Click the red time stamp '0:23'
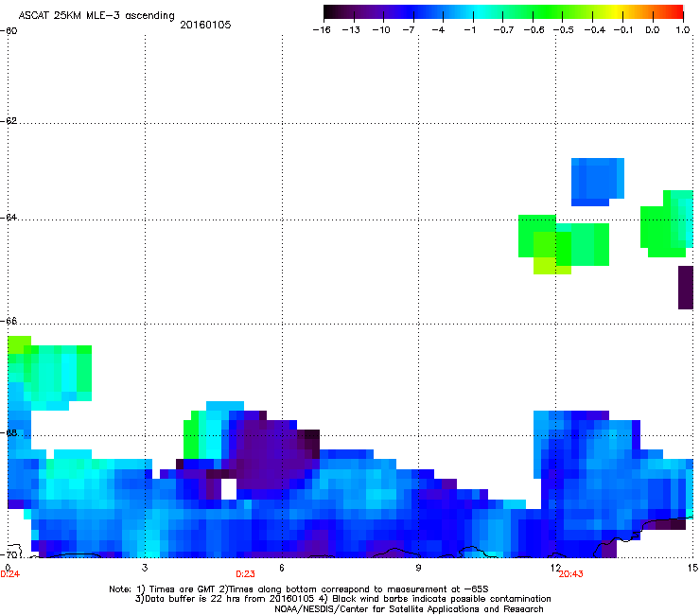This screenshot has height=615, width=700. point(246,574)
